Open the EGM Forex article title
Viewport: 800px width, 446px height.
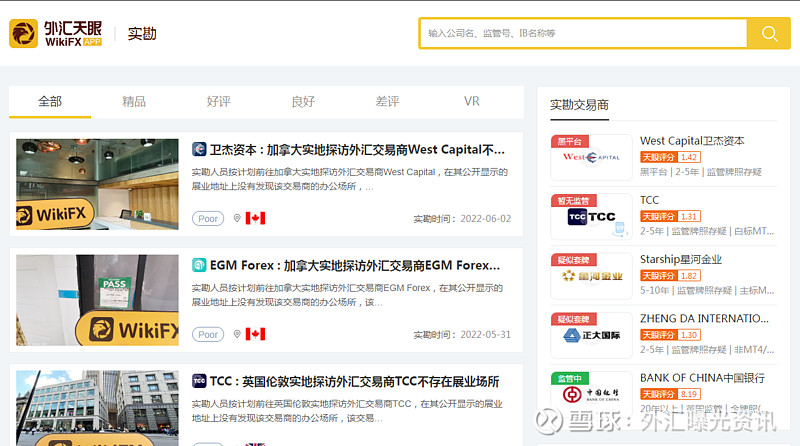click(355, 265)
